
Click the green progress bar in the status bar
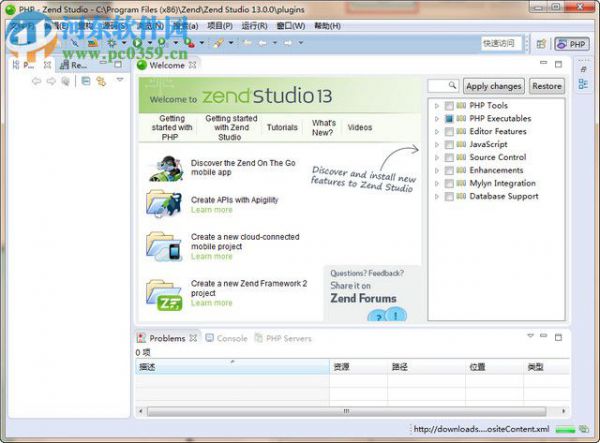click(566, 430)
